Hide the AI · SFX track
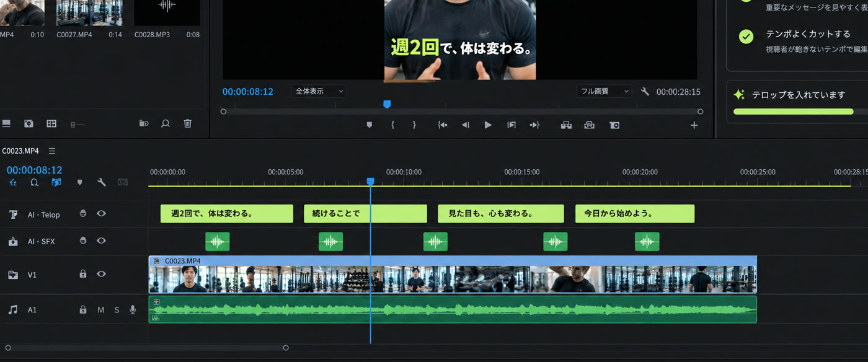 coord(101,241)
